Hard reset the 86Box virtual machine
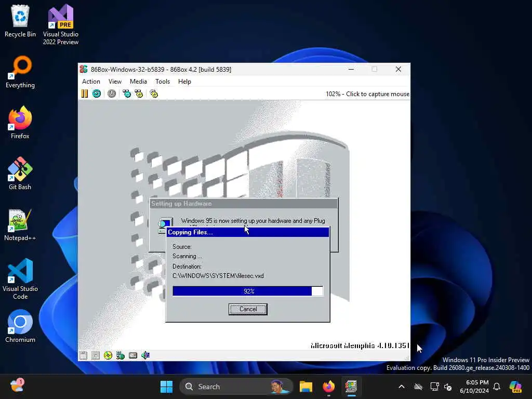The image size is (532, 399). 97,94
